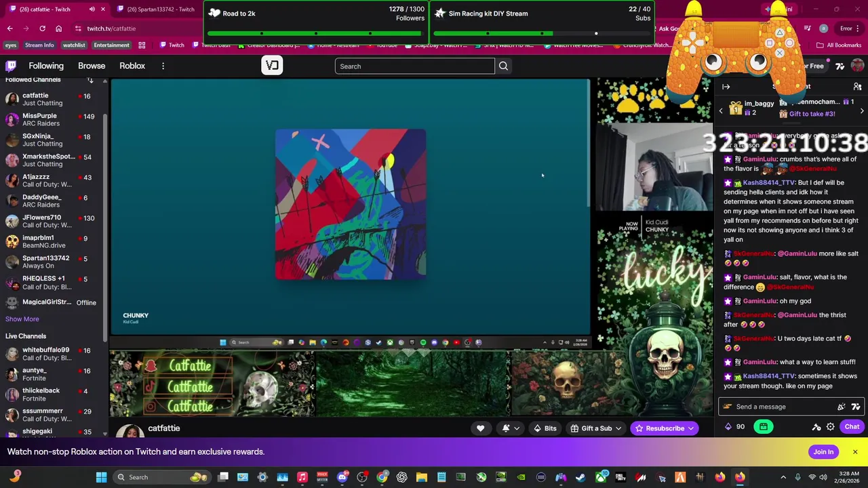This screenshot has height=488, width=868.
Task: Open the Following tab
Action: [x=46, y=66]
